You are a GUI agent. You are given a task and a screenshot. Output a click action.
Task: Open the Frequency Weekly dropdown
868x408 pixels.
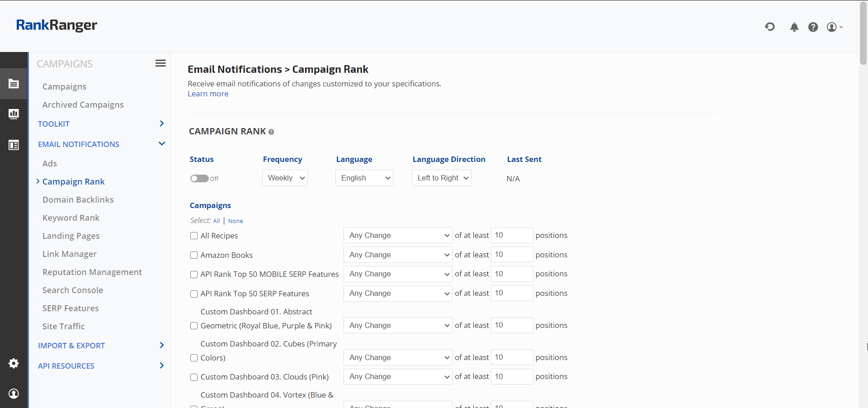(285, 178)
